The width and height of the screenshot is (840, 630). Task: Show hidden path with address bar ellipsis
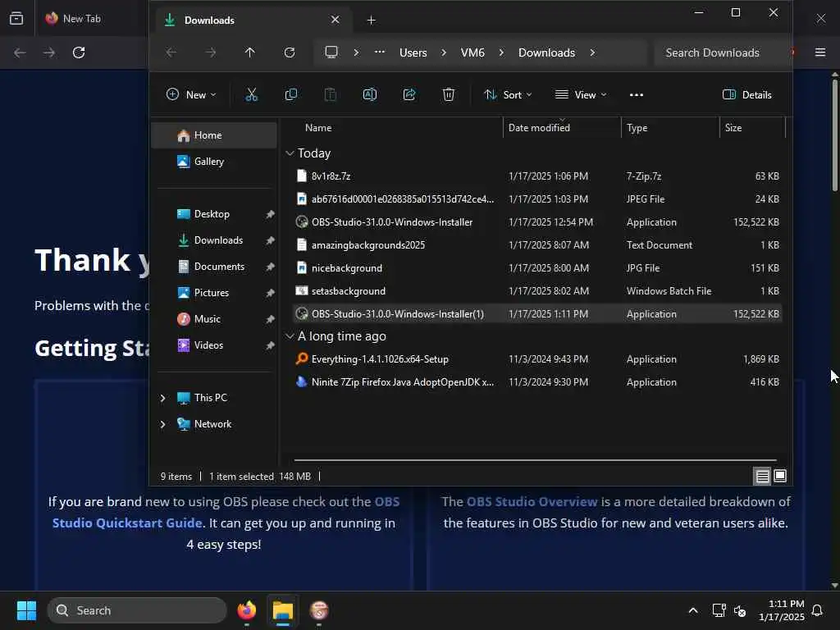pos(379,52)
